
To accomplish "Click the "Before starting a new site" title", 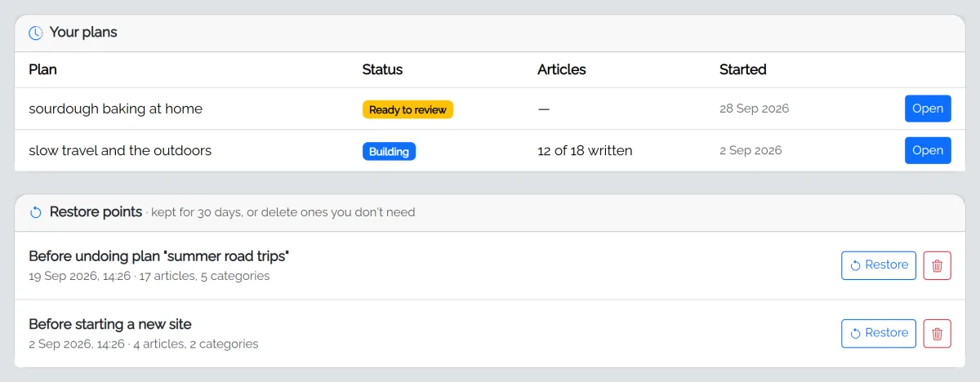I will 109,323.
